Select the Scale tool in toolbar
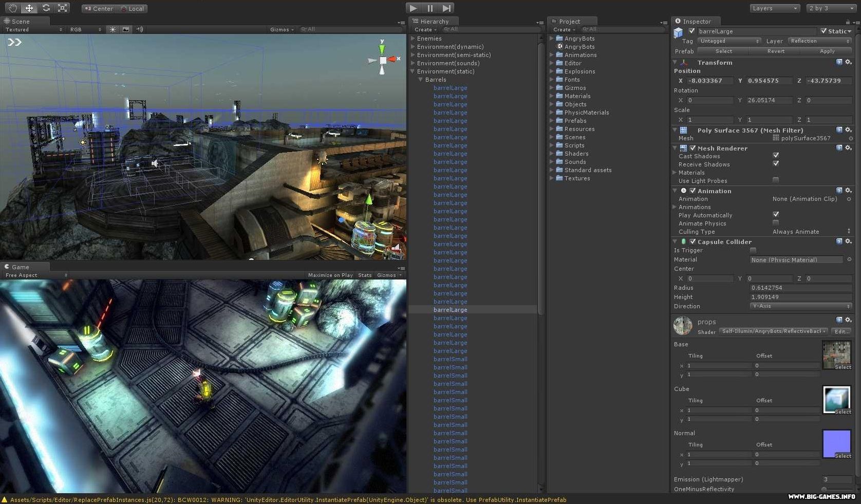The height and width of the screenshot is (504, 861). tap(63, 8)
